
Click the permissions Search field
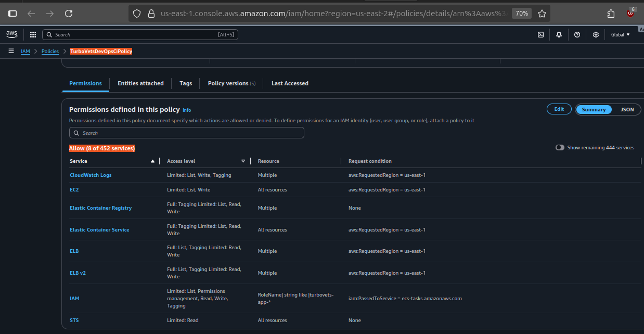click(x=186, y=133)
